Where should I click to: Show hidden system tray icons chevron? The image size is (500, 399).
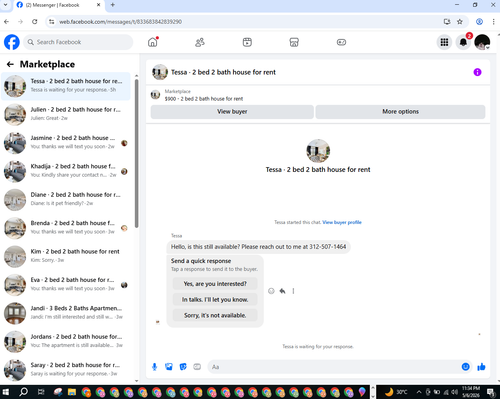point(419,392)
